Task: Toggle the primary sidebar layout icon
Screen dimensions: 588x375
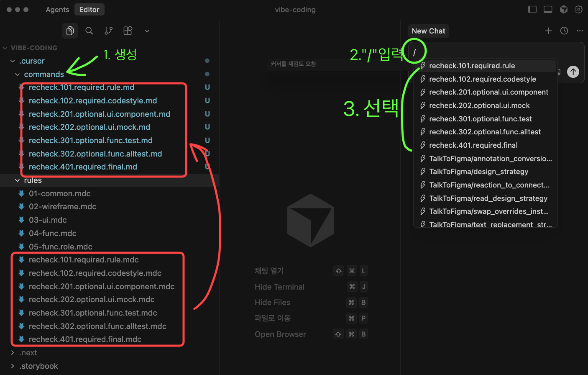Action: [x=532, y=9]
